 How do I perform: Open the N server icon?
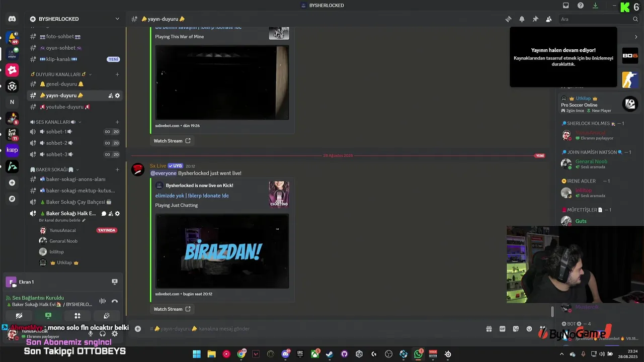(x=12, y=102)
